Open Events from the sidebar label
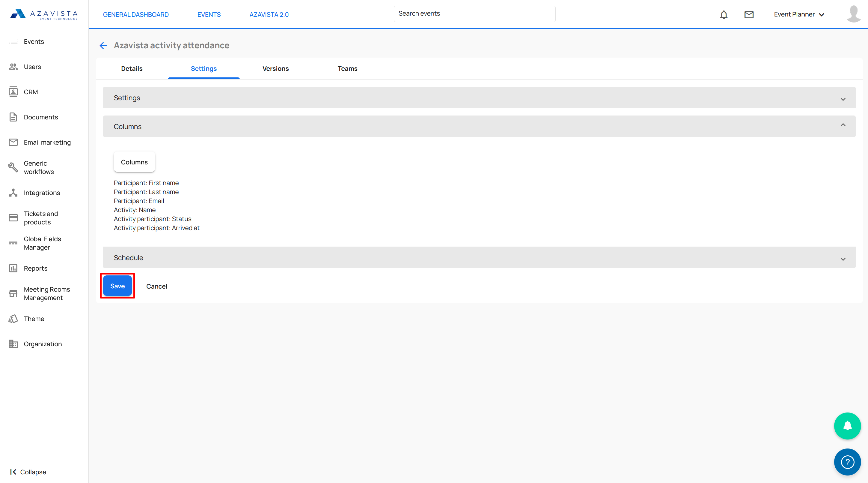This screenshot has width=868, height=483. click(34, 41)
